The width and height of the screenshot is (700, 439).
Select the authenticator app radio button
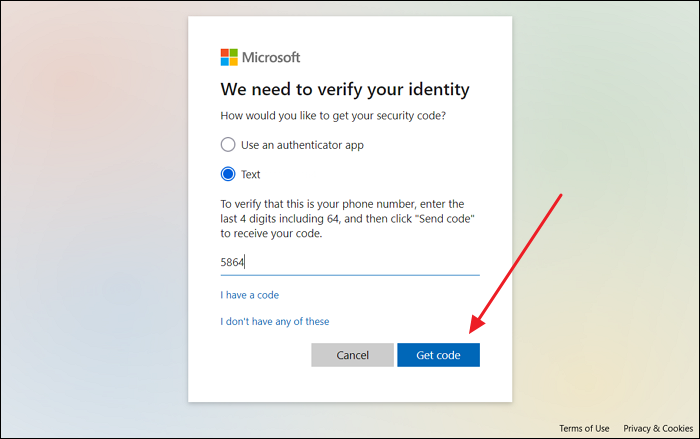[228, 145]
